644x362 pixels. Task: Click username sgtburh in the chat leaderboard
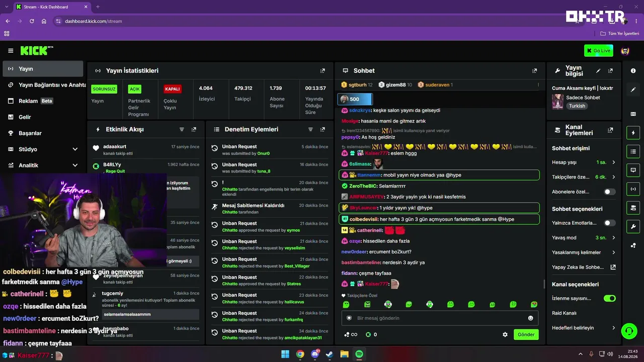[x=357, y=85]
